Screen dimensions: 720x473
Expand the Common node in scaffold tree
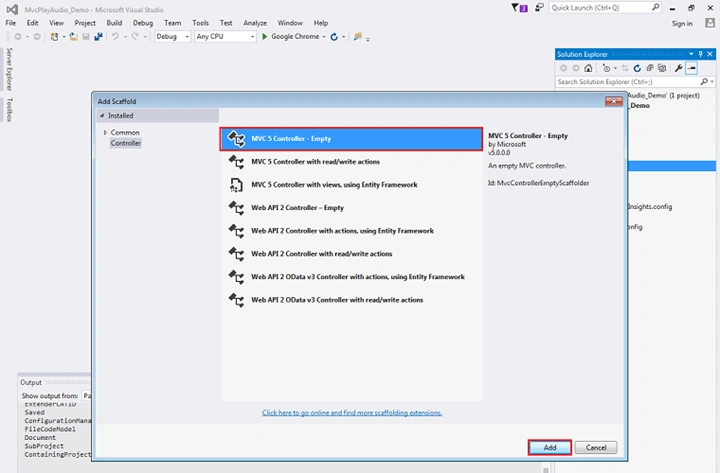pyautogui.click(x=105, y=133)
